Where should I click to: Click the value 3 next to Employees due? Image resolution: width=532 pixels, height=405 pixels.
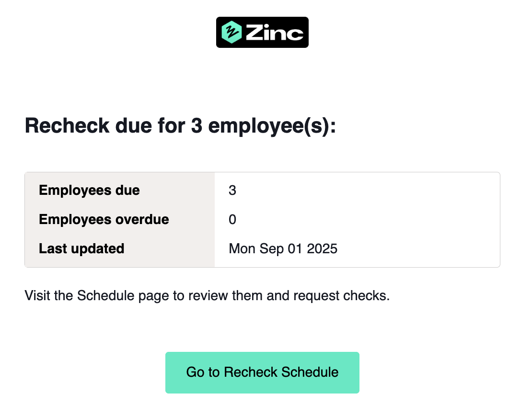[x=232, y=190]
